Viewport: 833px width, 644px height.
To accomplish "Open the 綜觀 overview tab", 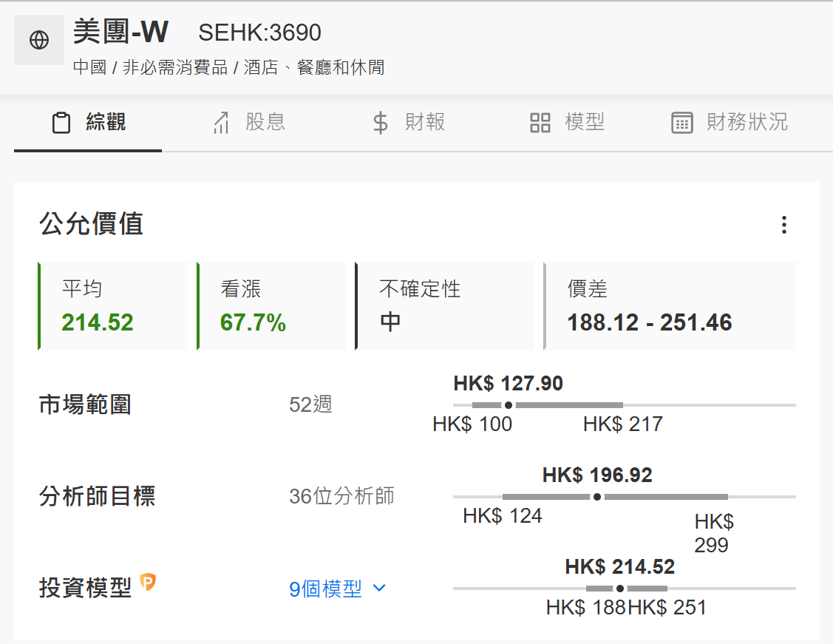I will [88, 122].
